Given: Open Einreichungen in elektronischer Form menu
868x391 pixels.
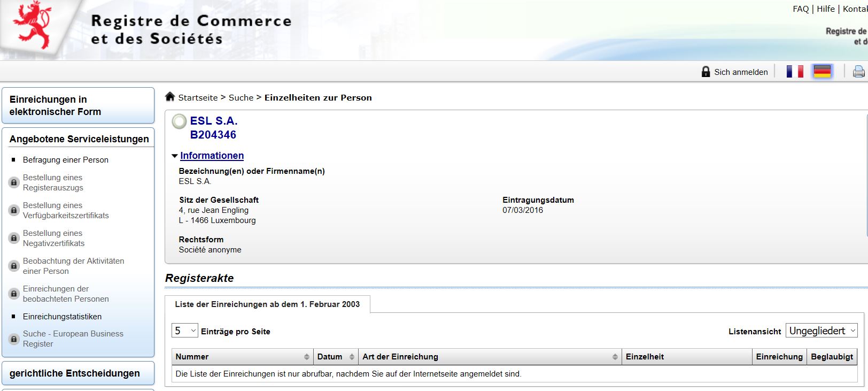Looking at the screenshot, I should (78, 105).
